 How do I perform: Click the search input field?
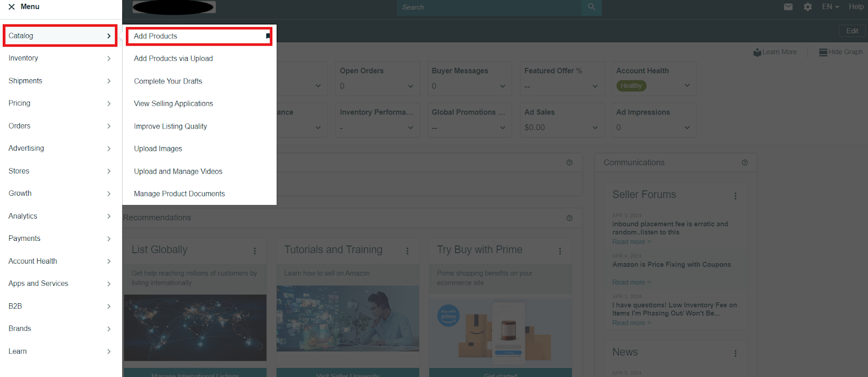click(x=489, y=7)
